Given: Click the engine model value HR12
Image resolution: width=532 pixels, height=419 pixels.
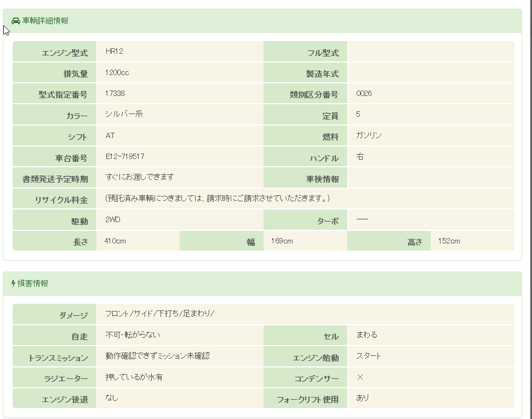Looking at the screenshot, I should (x=113, y=52).
